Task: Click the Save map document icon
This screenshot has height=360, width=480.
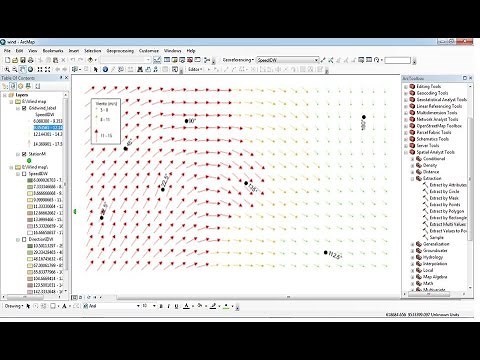Action: tap(23, 60)
